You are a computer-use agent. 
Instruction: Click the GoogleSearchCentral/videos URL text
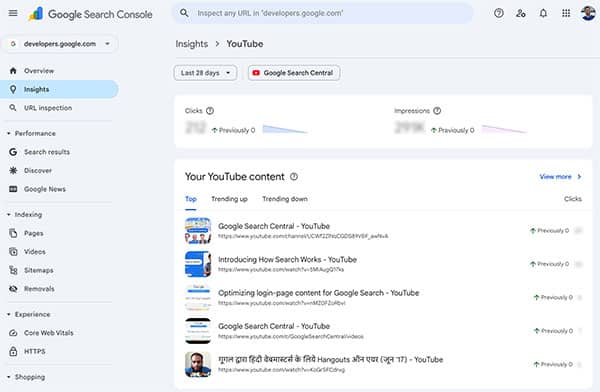(x=291, y=336)
